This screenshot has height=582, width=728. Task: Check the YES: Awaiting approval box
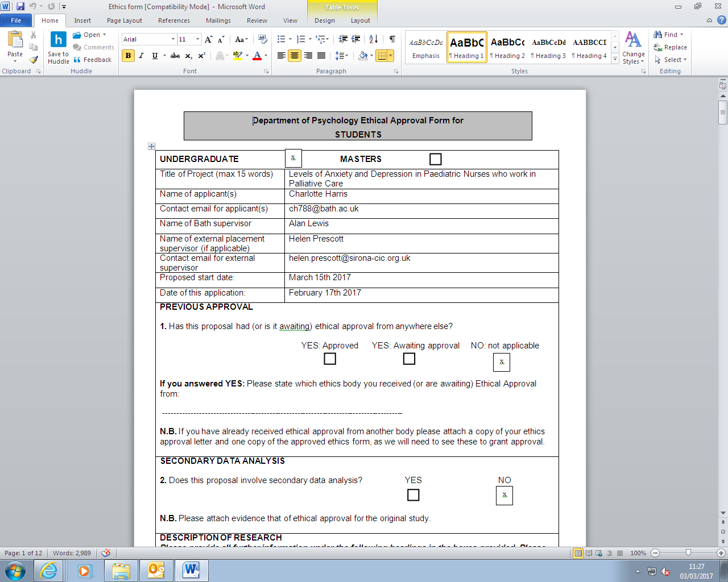coord(409,359)
